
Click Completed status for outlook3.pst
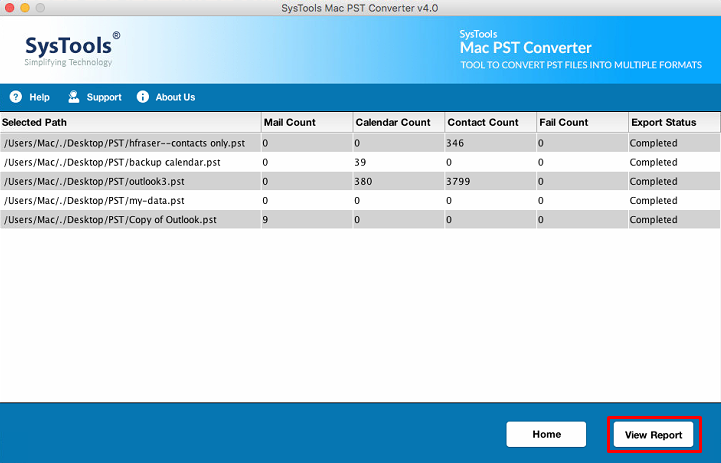pyautogui.click(x=674, y=182)
